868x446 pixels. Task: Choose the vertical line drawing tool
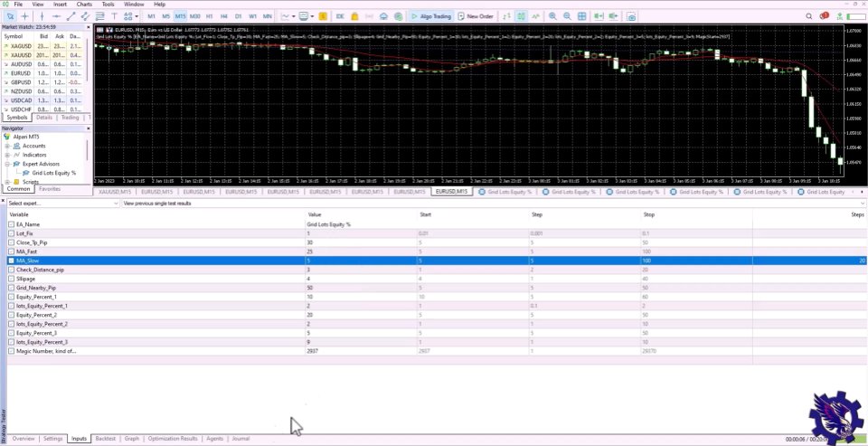pos(42,16)
